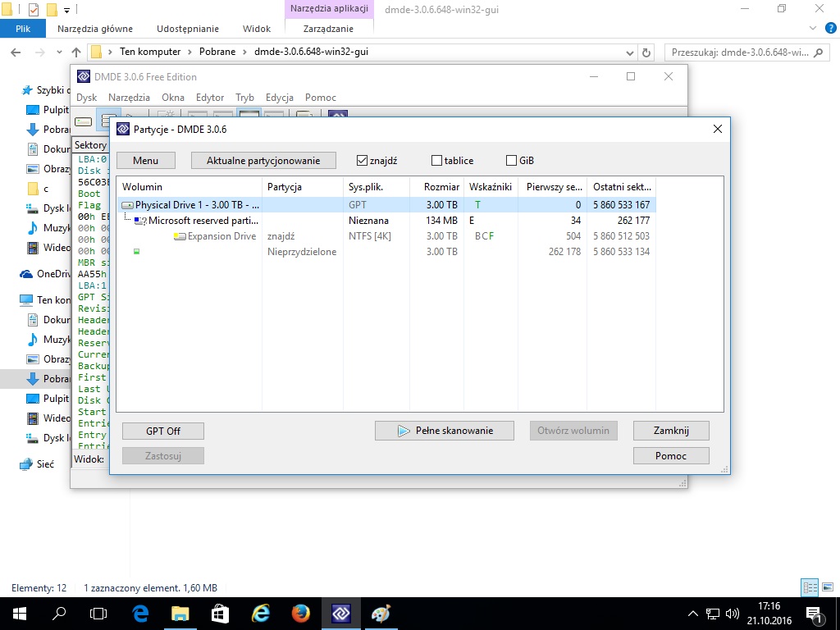The image size is (840, 630).
Task: Click the Pomoc button in the Partycje dialog
Action: 671,456
